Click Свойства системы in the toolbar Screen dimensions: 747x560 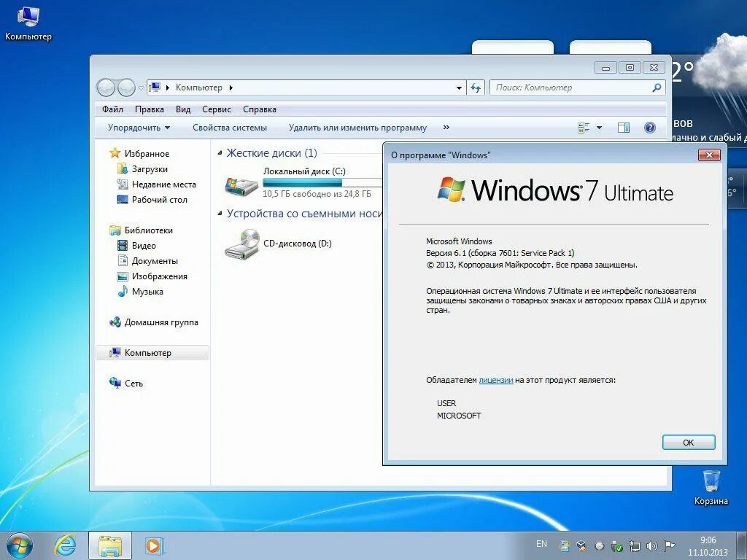pos(230,128)
